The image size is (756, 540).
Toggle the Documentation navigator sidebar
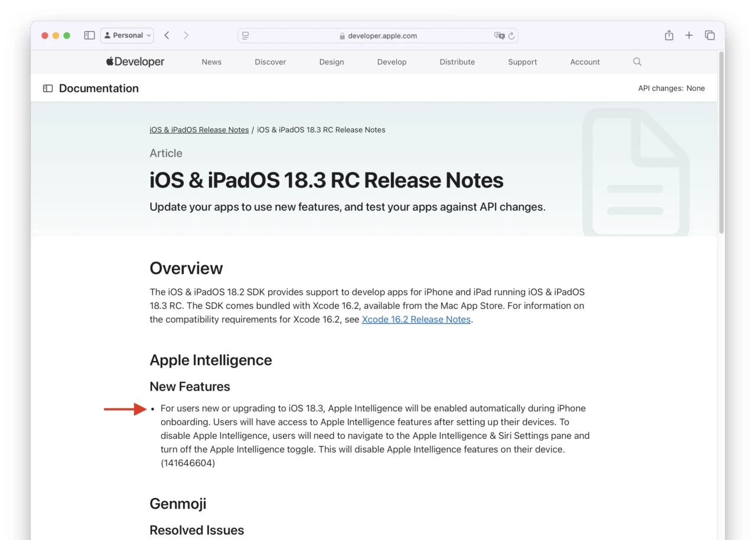[x=48, y=89]
